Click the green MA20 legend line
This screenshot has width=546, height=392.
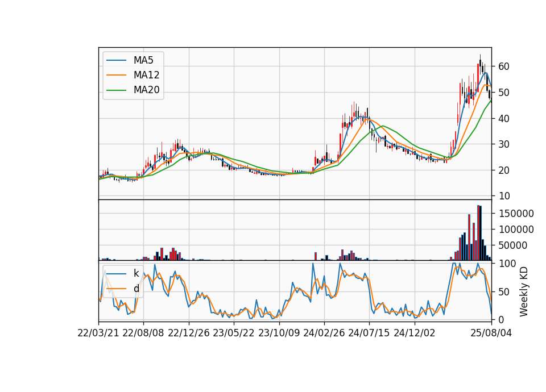pos(116,90)
